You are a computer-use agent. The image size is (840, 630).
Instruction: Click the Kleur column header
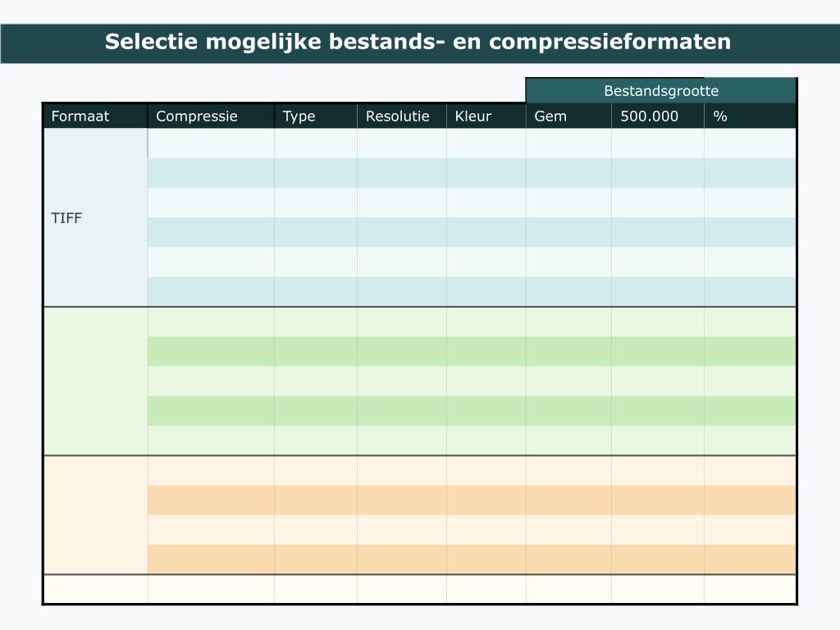click(x=486, y=116)
